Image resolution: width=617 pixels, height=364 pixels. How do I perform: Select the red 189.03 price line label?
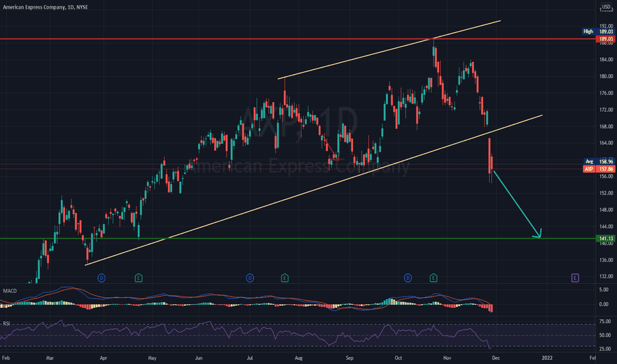coord(606,39)
